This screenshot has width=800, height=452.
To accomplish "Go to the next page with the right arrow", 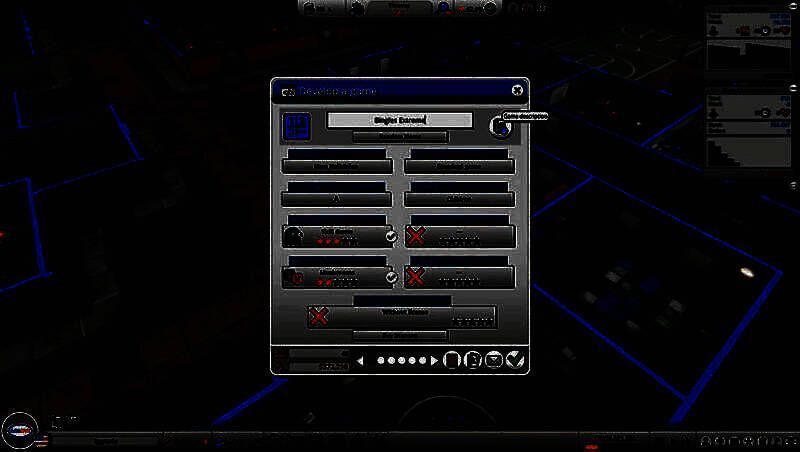I will 436,360.
